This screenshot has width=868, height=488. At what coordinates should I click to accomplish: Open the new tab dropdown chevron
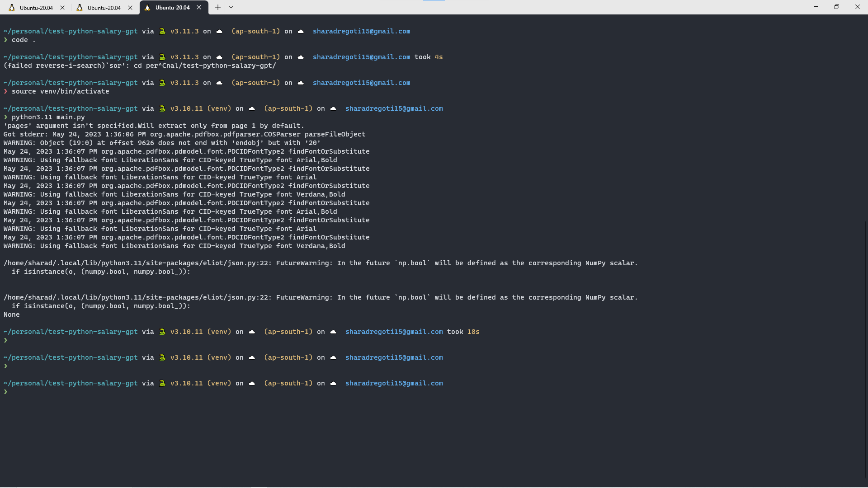231,7
